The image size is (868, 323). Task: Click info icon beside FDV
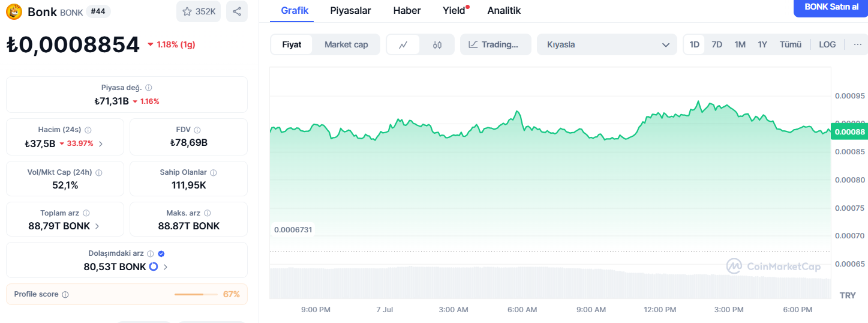coord(197,130)
